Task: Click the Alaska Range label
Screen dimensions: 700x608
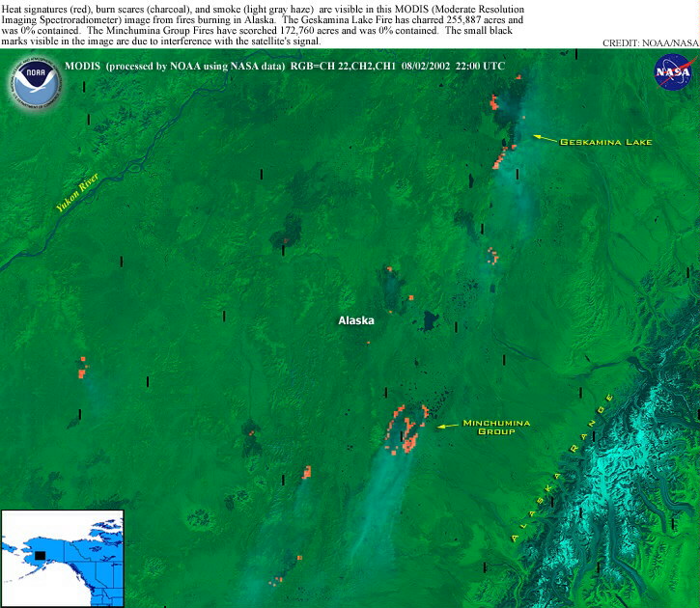Action: point(563,468)
